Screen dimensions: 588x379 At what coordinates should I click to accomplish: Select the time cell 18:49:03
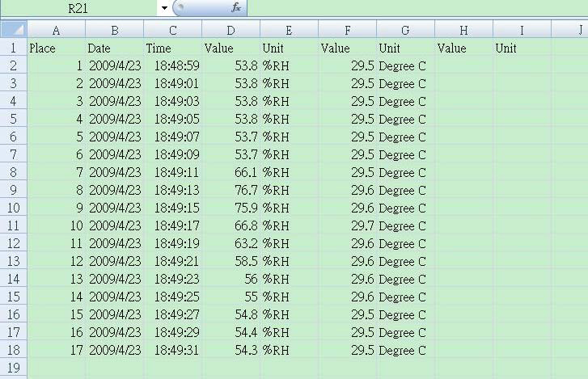tap(173, 102)
